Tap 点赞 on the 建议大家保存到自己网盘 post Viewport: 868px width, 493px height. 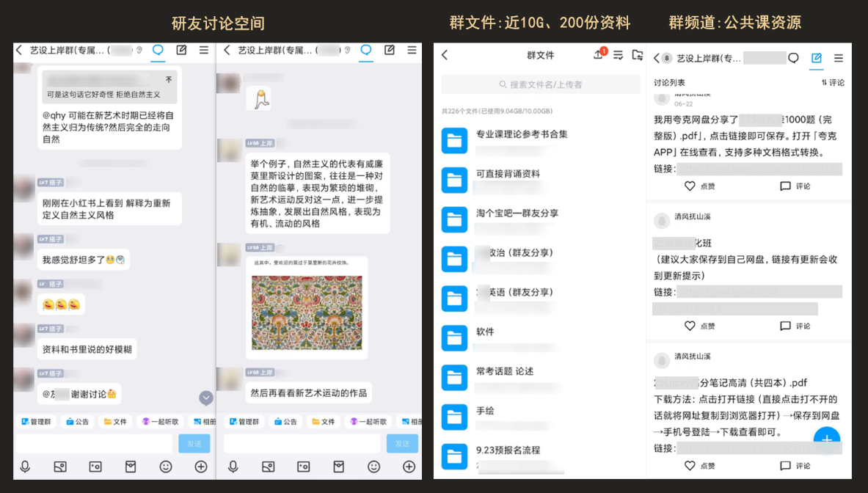(x=700, y=326)
